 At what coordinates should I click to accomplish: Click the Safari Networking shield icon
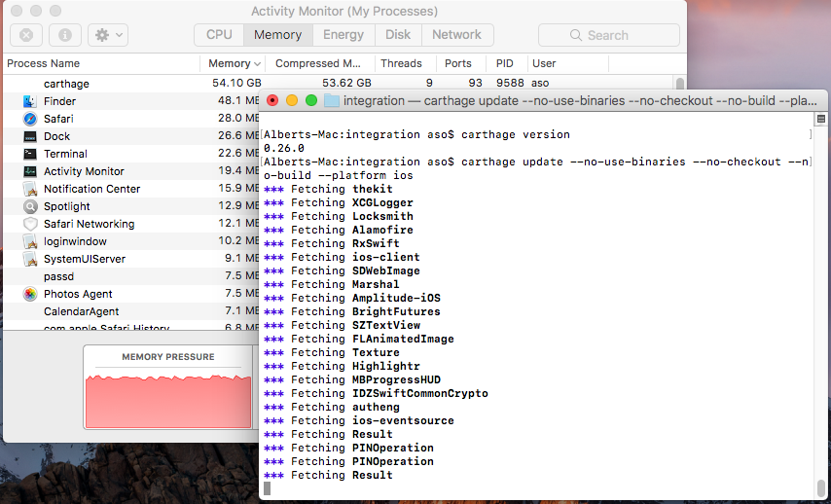point(30,224)
